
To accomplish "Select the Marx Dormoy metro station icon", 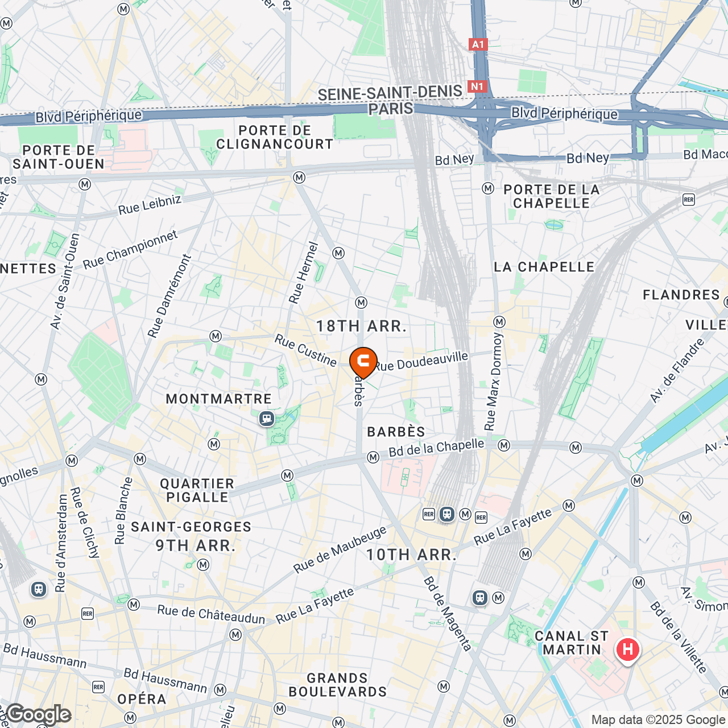I will (499, 322).
